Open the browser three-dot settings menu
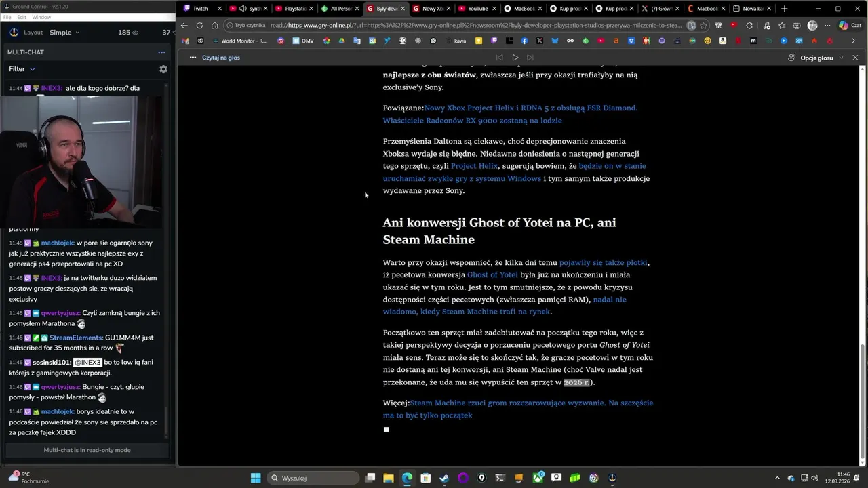 [827, 26]
